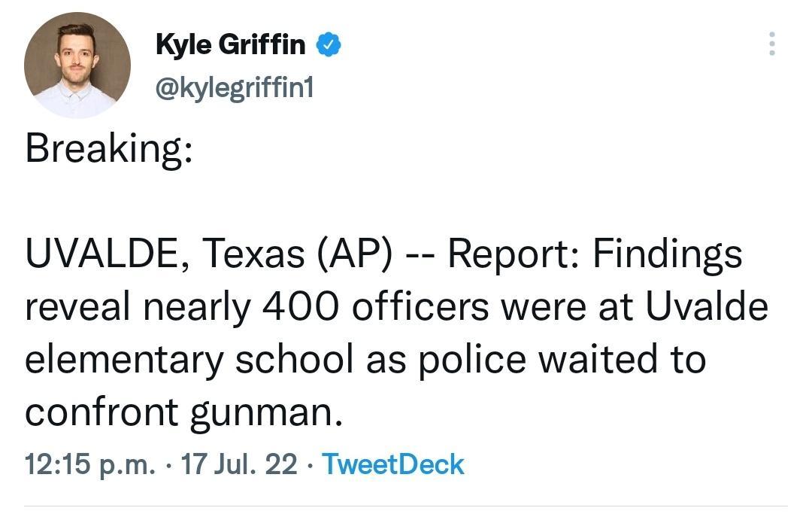Click the blue verified badge next to Kyle Griffin
The image size is (812, 517).
click(329, 44)
